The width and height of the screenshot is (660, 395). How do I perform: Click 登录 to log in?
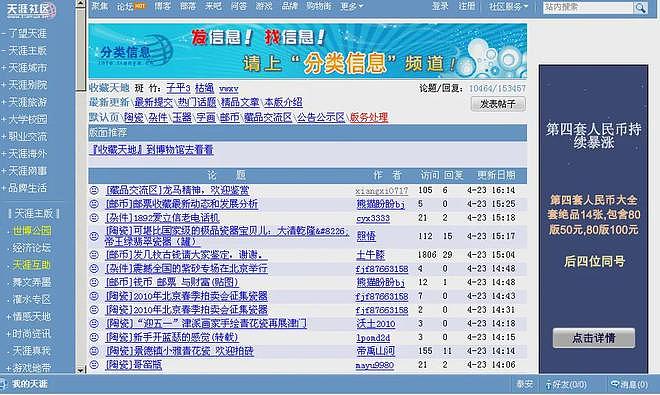[440, 6]
